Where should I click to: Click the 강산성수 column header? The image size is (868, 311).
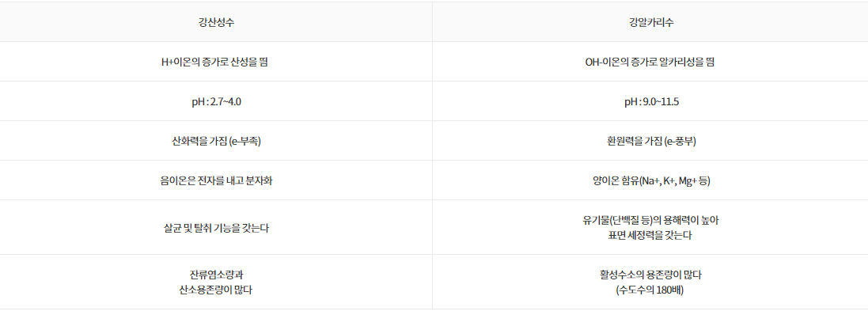click(216, 22)
